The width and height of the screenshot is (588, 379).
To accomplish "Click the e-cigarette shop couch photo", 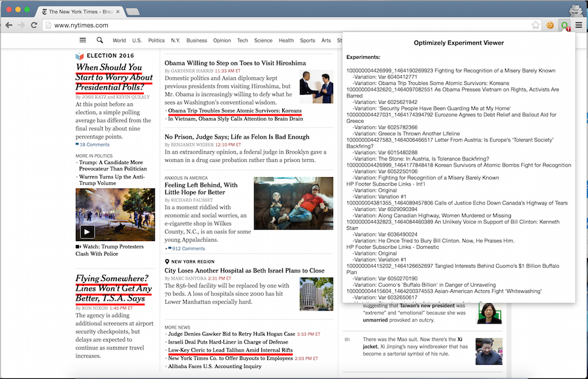I will point(293,203).
